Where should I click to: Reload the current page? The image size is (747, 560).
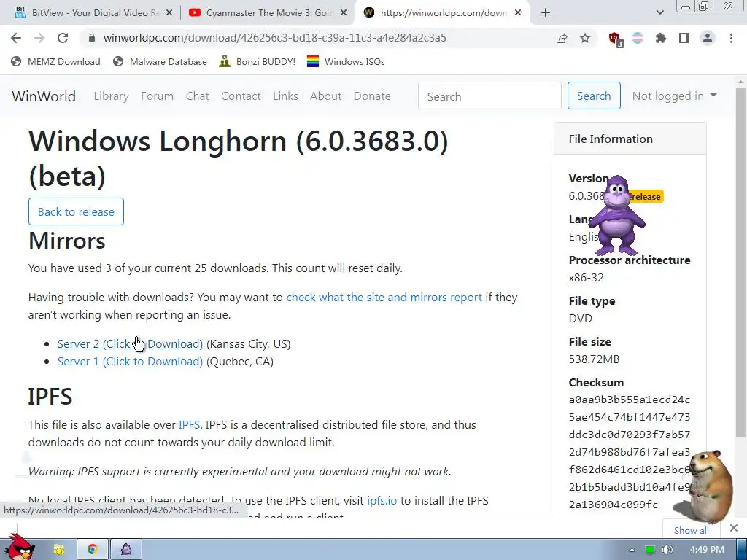click(63, 38)
